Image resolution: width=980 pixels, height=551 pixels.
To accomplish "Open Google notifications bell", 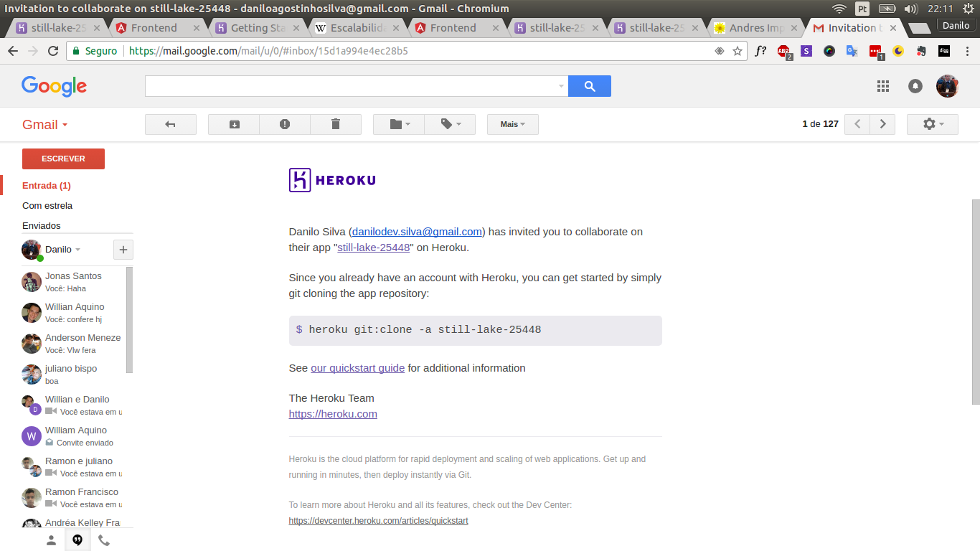I will [x=915, y=86].
